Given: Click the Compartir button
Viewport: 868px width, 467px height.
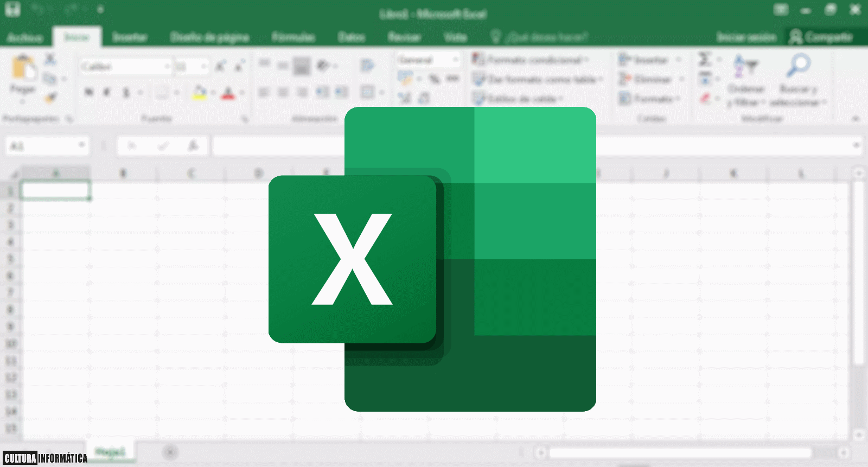Looking at the screenshot, I should [x=822, y=37].
